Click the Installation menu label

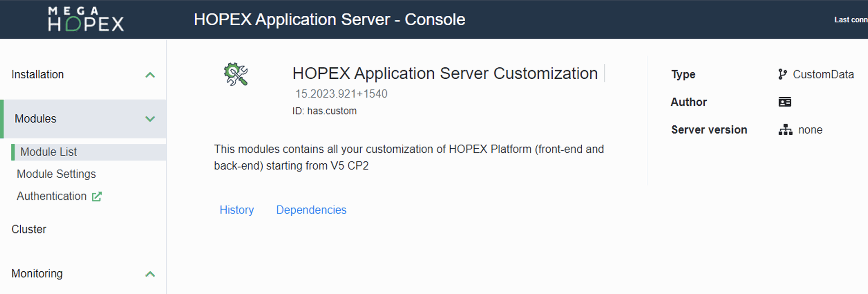(x=38, y=75)
